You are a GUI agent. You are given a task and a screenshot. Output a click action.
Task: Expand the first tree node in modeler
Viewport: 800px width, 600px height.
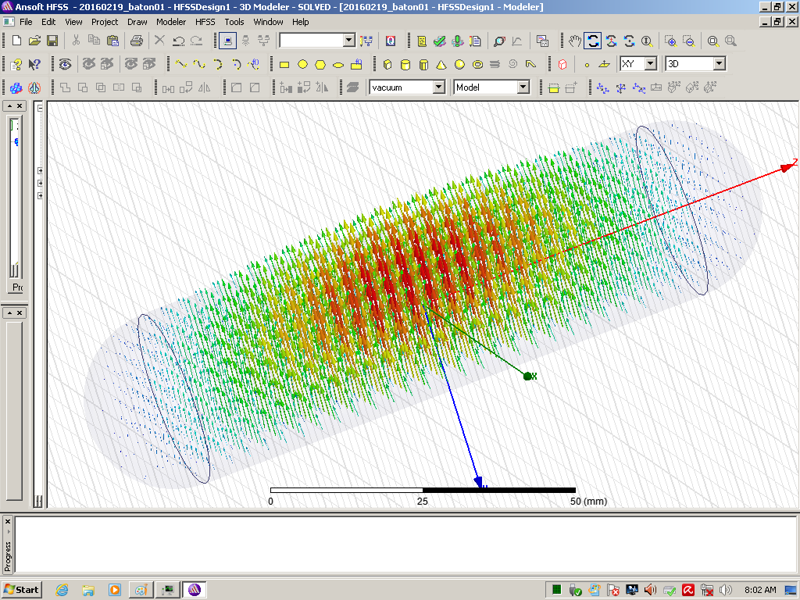click(x=41, y=171)
